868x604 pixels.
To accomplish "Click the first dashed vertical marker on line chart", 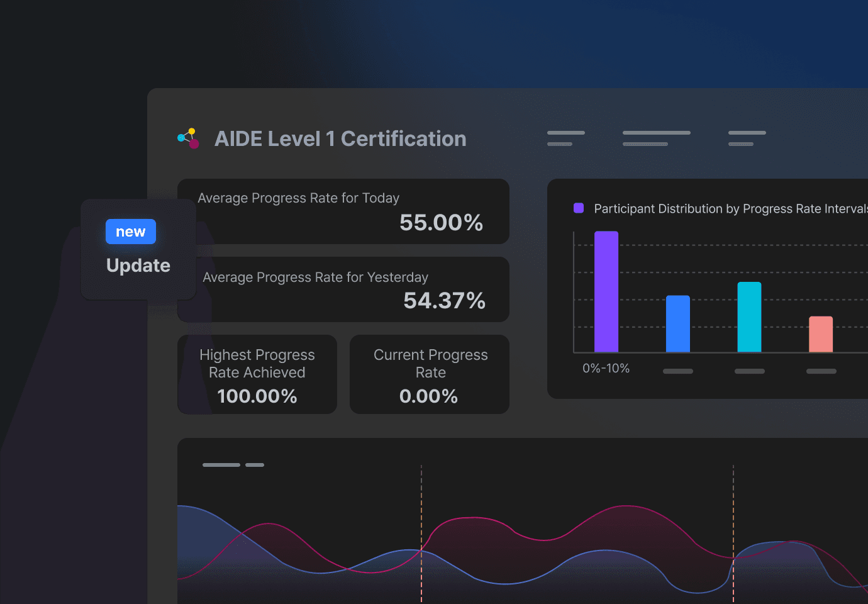I will pos(421,534).
